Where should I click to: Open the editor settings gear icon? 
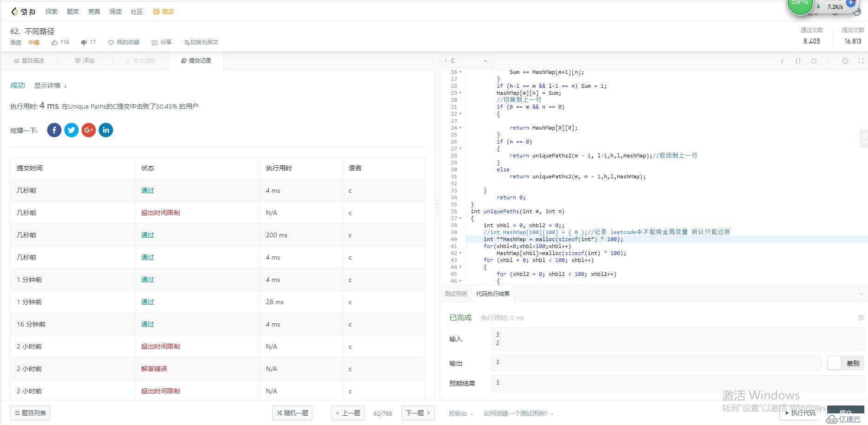845,61
